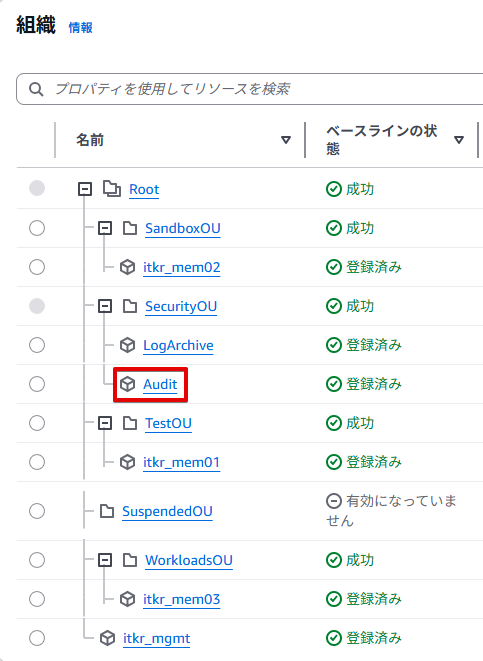Image resolution: width=483 pixels, height=661 pixels.
Task: Click the search magnifier icon
Action: [x=36, y=89]
